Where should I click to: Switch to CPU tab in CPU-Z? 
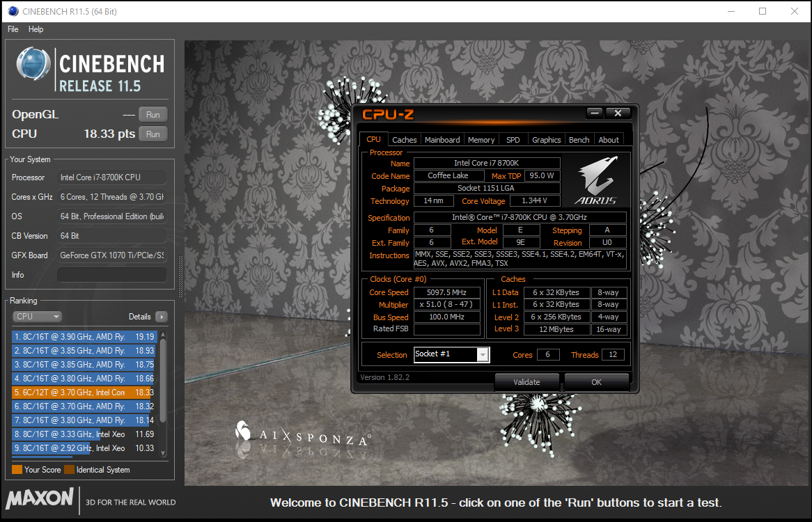click(x=373, y=140)
